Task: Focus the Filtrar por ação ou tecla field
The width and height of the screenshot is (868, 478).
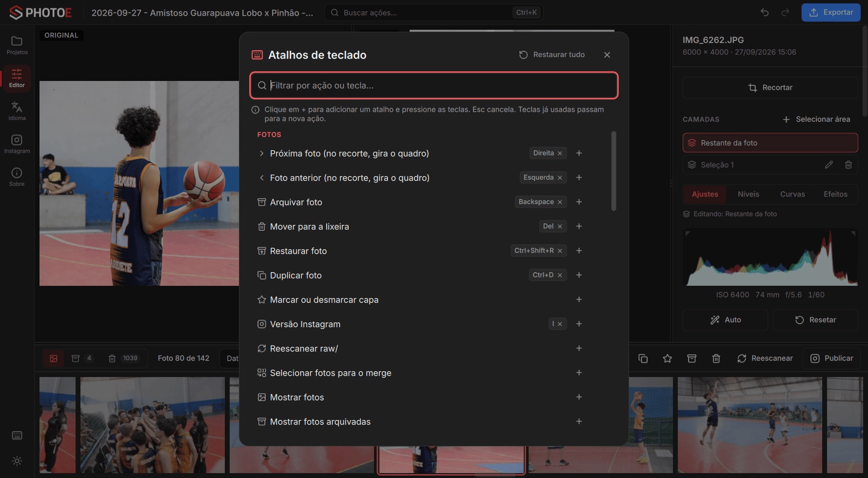Action: point(434,85)
